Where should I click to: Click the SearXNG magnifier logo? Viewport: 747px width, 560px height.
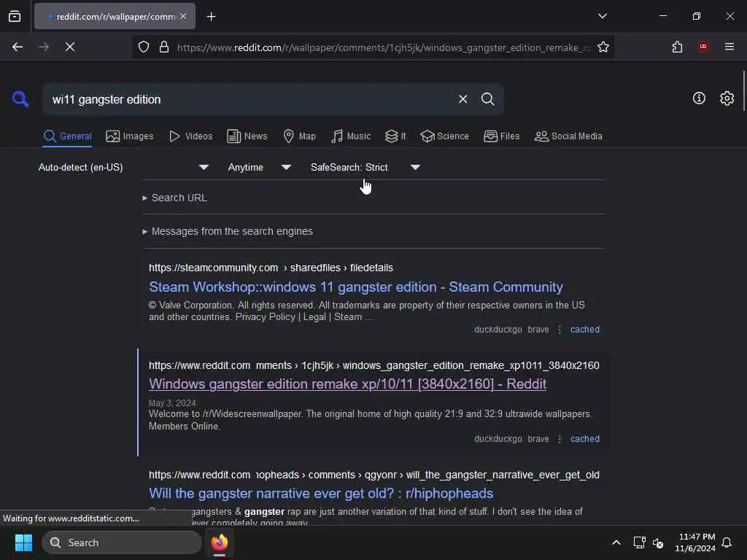point(20,99)
